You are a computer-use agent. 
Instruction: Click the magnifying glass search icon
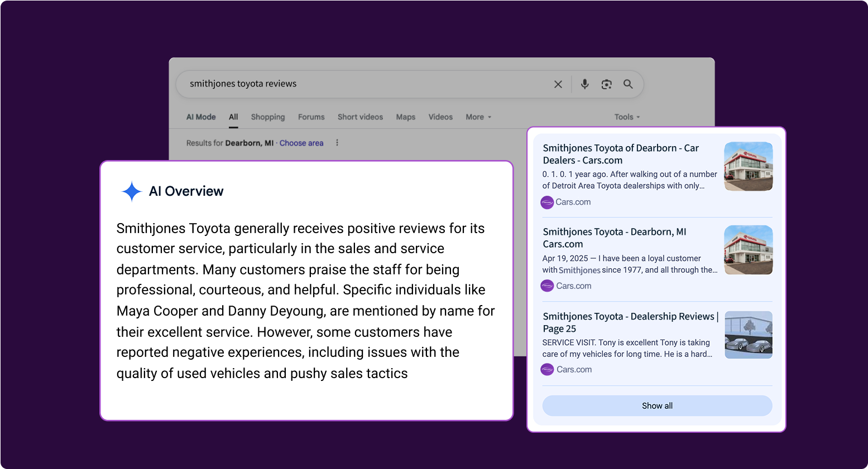[x=628, y=84]
